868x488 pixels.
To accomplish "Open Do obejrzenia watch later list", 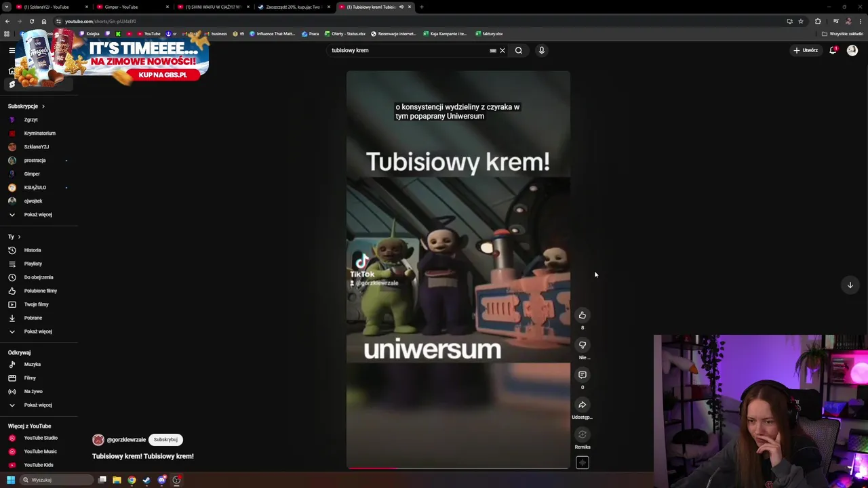I will [38, 277].
